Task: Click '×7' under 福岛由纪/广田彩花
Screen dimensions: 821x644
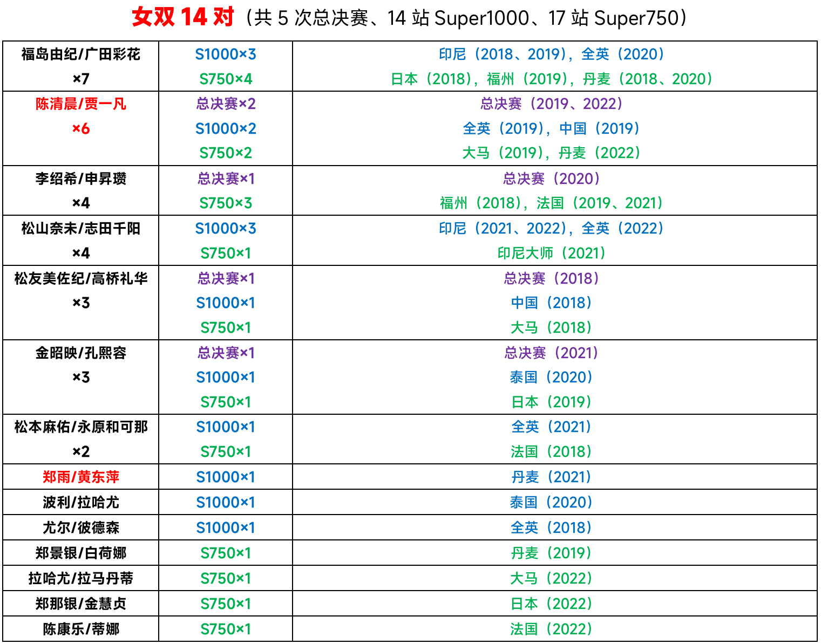Action: pos(81,79)
